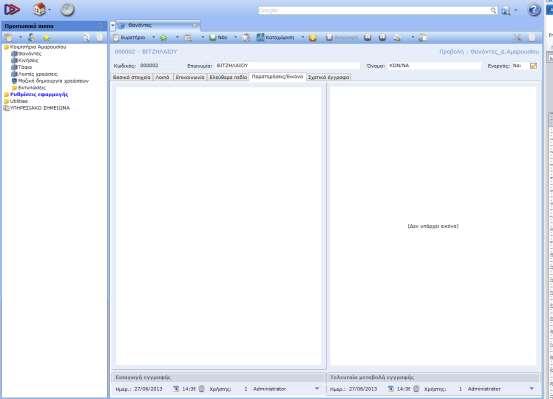This screenshot has height=399, width=553.
Task: Open Εκτυπώσεις folder in tree
Action: point(32,87)
